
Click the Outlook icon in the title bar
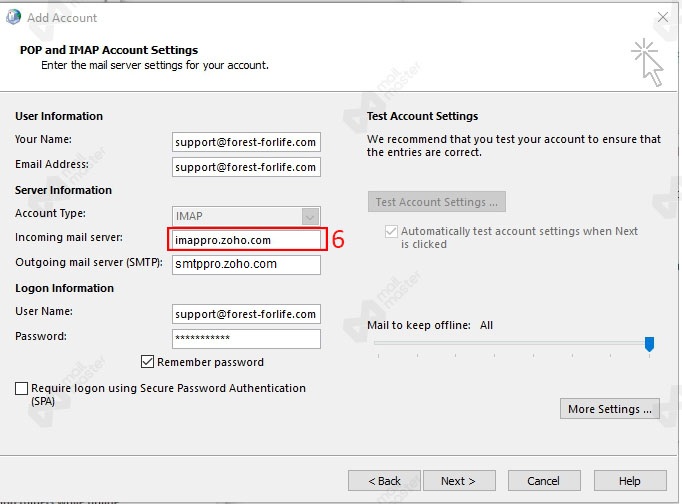pyautogui.click(x=13, y=17)
